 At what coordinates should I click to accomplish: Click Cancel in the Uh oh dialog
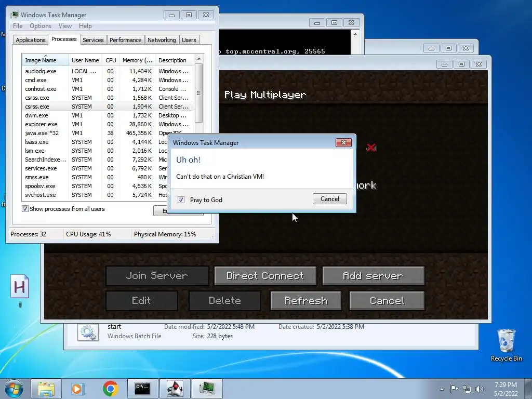coord(330,199)
